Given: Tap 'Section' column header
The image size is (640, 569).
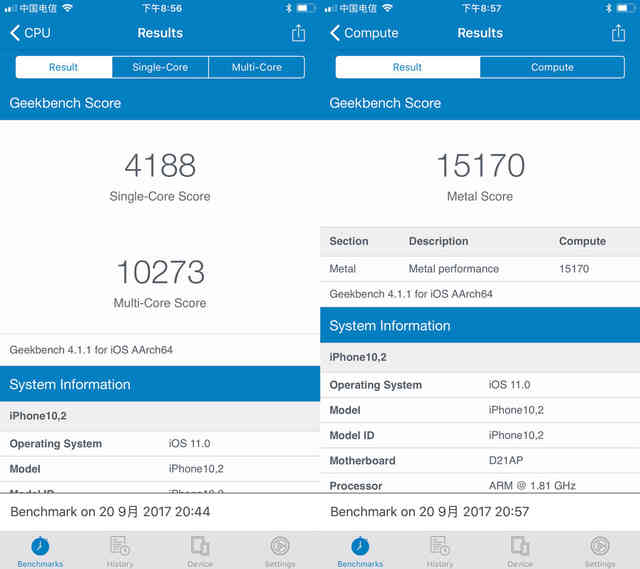Looking at the screenshot, I should tap(349, 241).
